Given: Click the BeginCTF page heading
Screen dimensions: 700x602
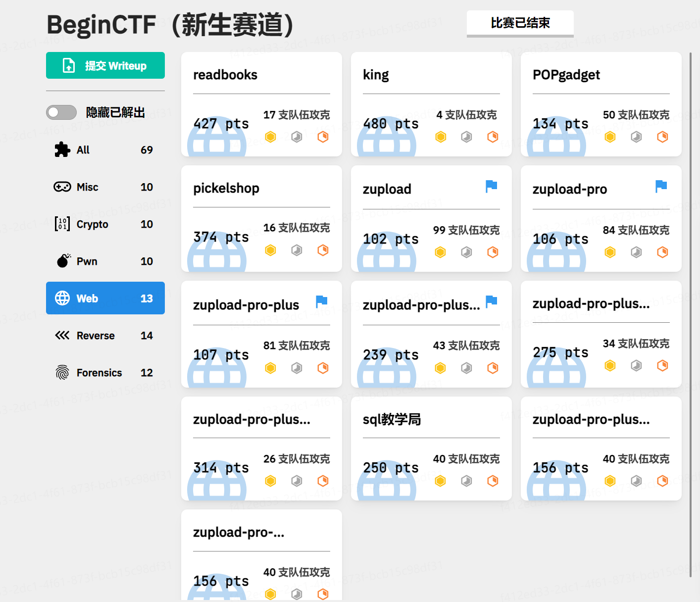Looking at the screenshot, I should [x=171, y=25].
